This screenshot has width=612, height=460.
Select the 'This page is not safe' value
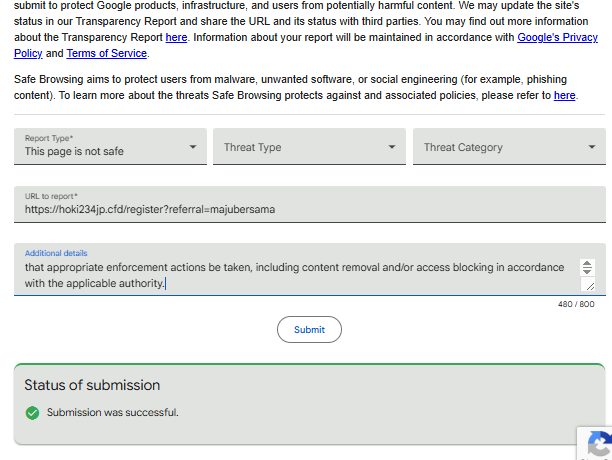(x=74, y=151)
